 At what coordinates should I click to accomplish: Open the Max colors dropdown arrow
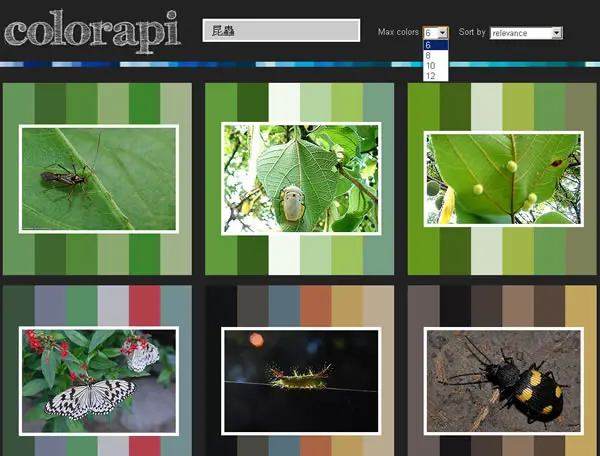point(442,33)
